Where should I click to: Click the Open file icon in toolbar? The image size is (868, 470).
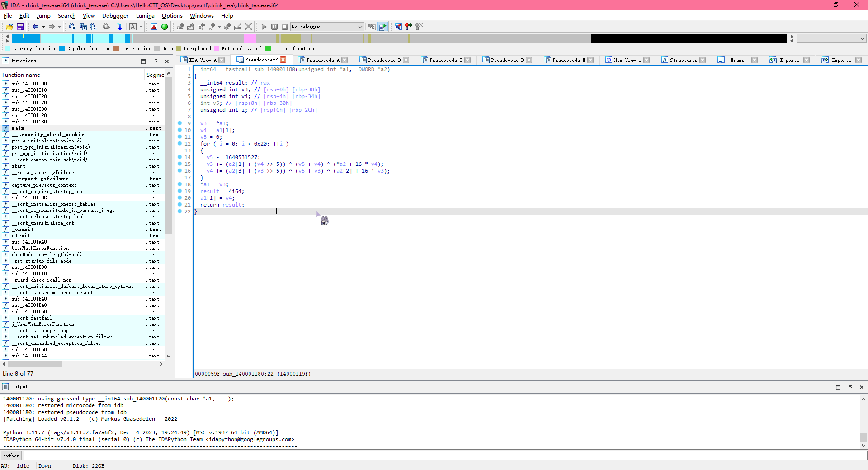pyautogui.click(x=9, y=27)
